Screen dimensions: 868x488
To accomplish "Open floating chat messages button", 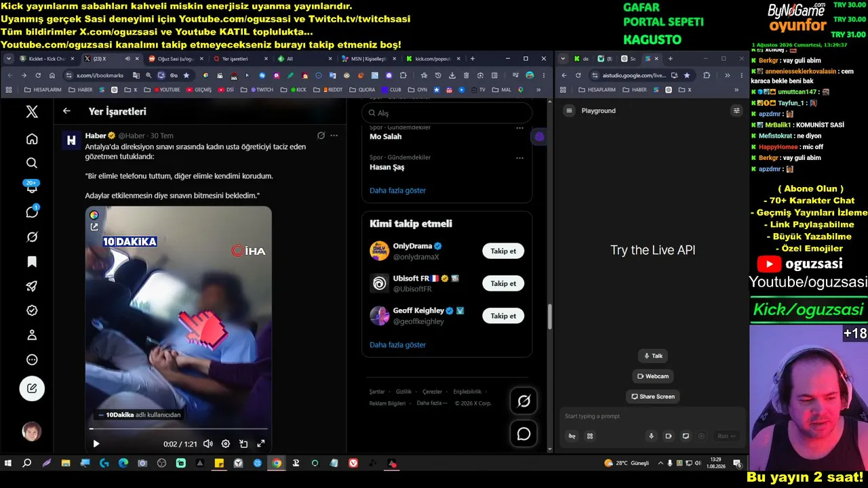I will (524, 434).
